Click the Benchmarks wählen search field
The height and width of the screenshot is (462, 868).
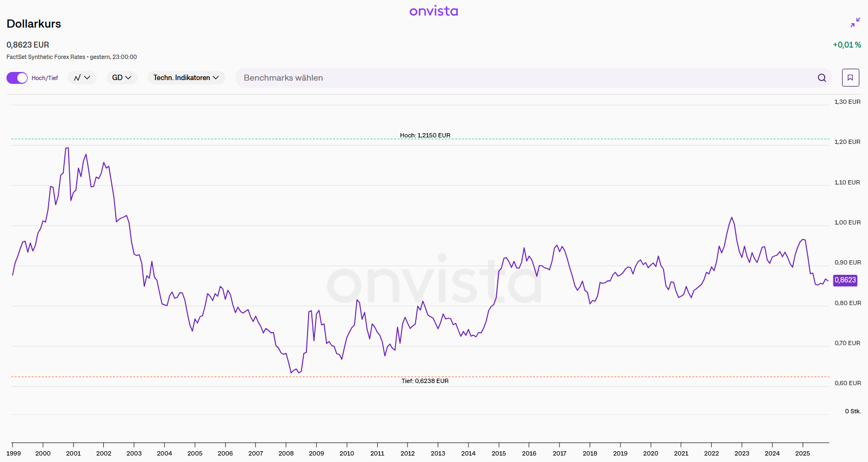coord(524,78)
